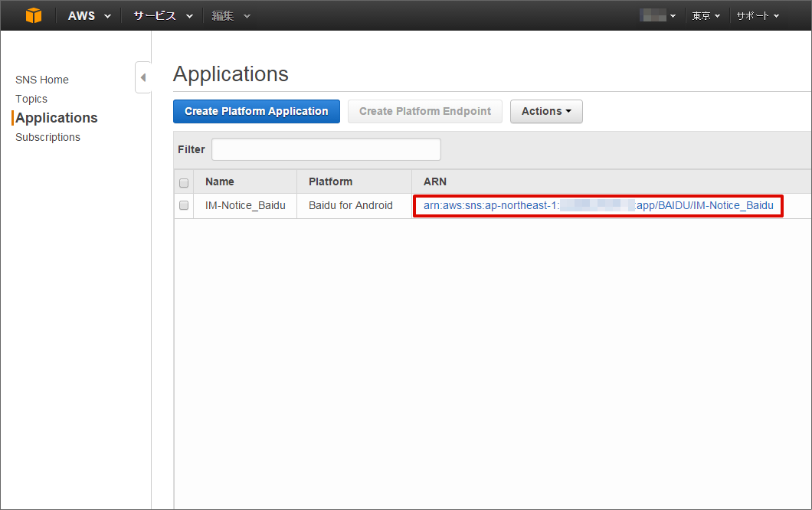Open the blurred account name dropdown
Viewport: 812px width, 510px height.
point(658,15)
